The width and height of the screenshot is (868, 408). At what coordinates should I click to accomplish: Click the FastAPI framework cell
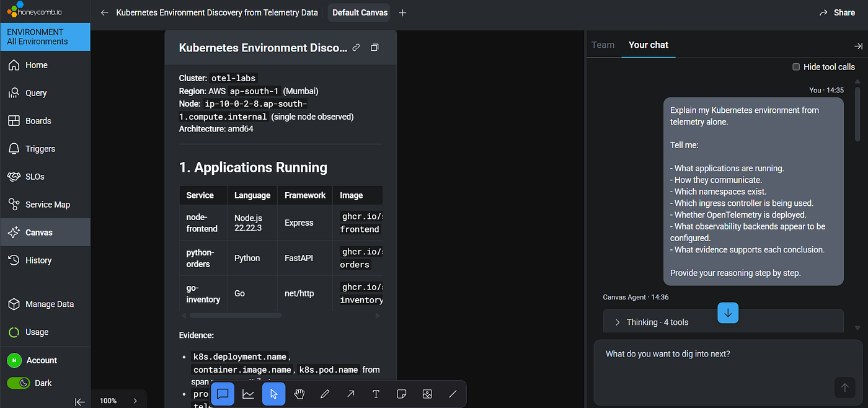[305, 259]
